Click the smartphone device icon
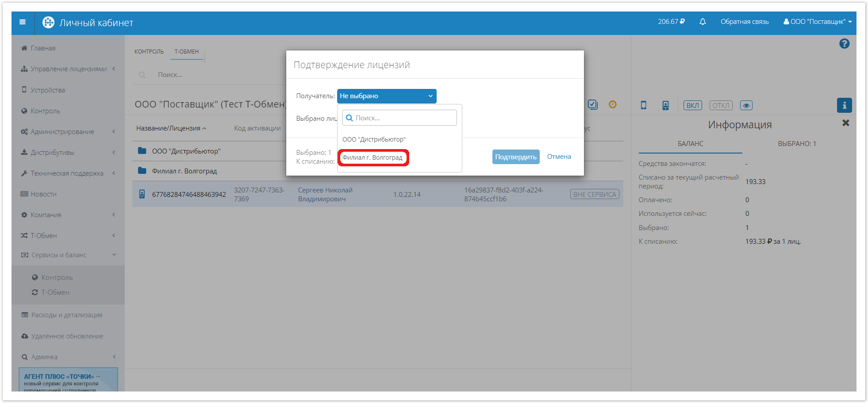 click(x=644, y=105)
